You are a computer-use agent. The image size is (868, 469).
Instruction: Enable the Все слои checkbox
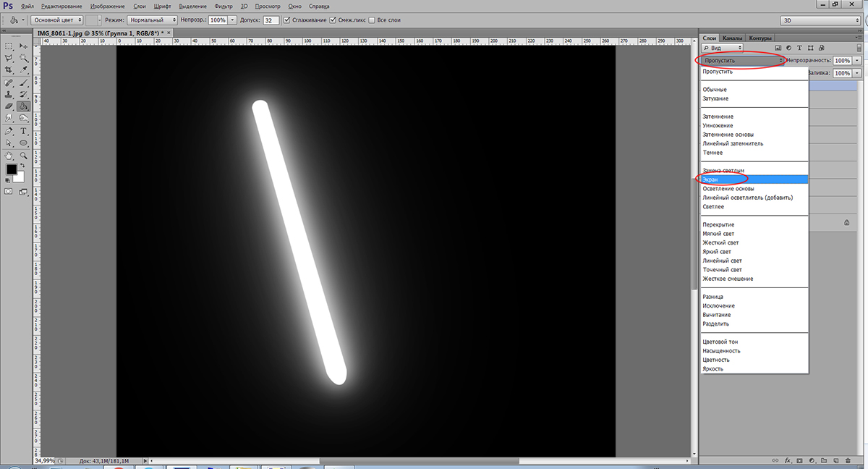[x=372, y=20]
